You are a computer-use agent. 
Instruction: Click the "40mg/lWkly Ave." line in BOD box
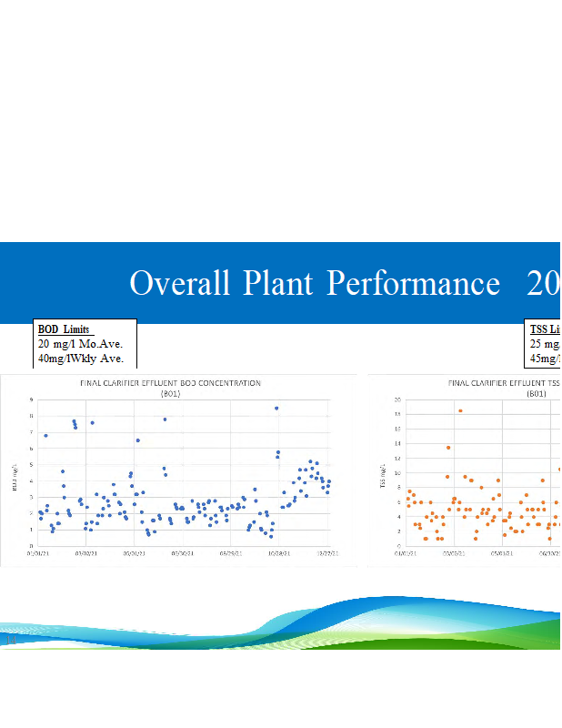[x=81, y=359]
